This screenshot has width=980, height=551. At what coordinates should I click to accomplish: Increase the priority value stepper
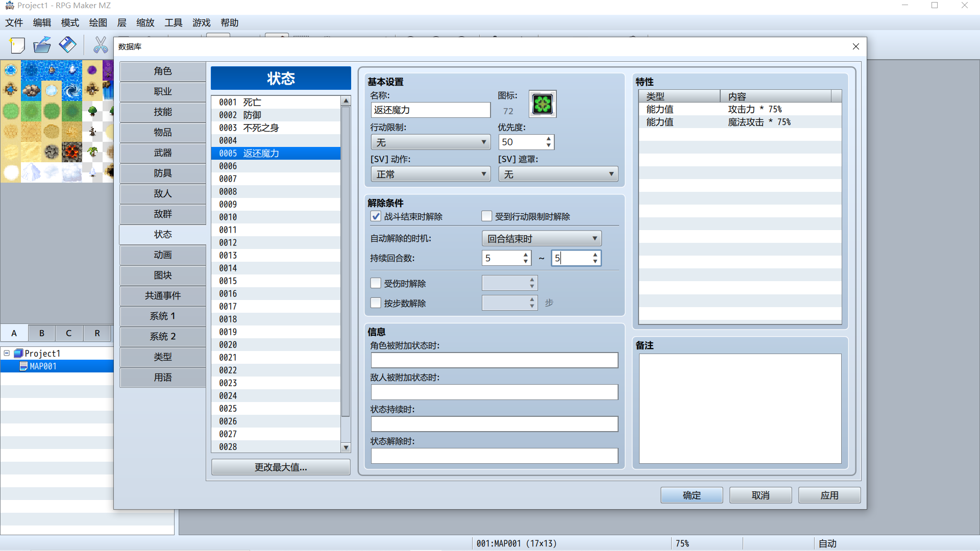coord(549,139)
